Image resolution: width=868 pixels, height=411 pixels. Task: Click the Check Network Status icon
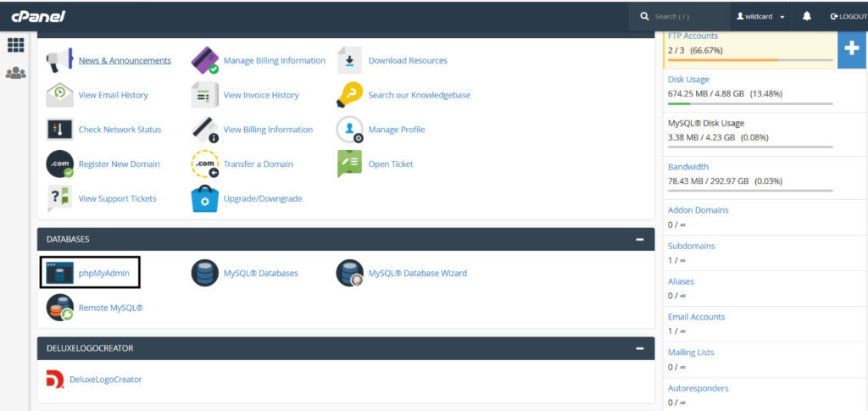click(x=60, y=130)
